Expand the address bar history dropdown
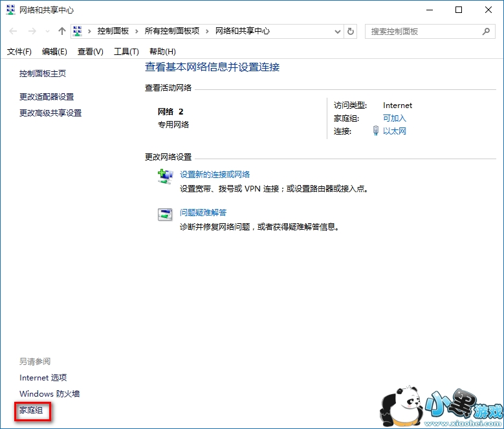 pos(338,31)
